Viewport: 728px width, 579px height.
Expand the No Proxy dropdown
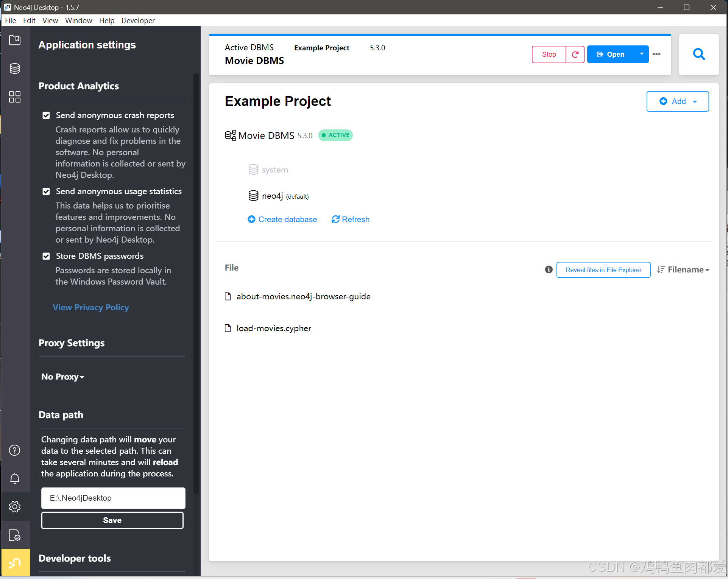pos(63,377)
